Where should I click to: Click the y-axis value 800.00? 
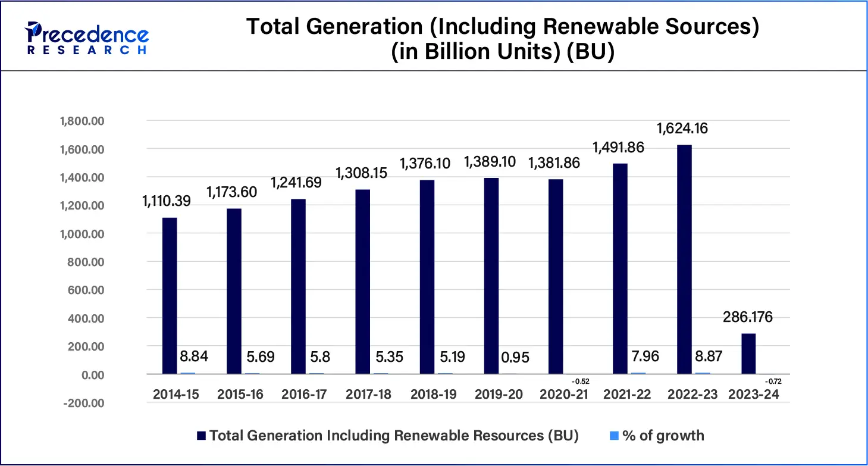pos(86,262)
